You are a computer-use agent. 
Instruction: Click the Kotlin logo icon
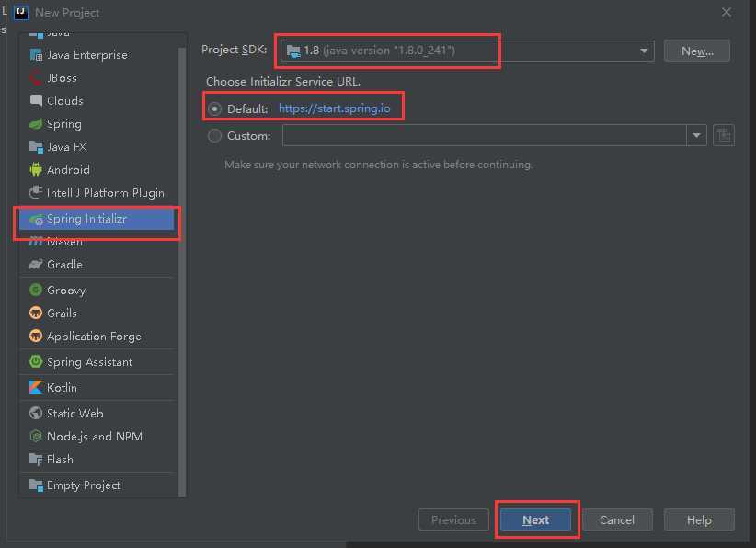tap(36, 387)
